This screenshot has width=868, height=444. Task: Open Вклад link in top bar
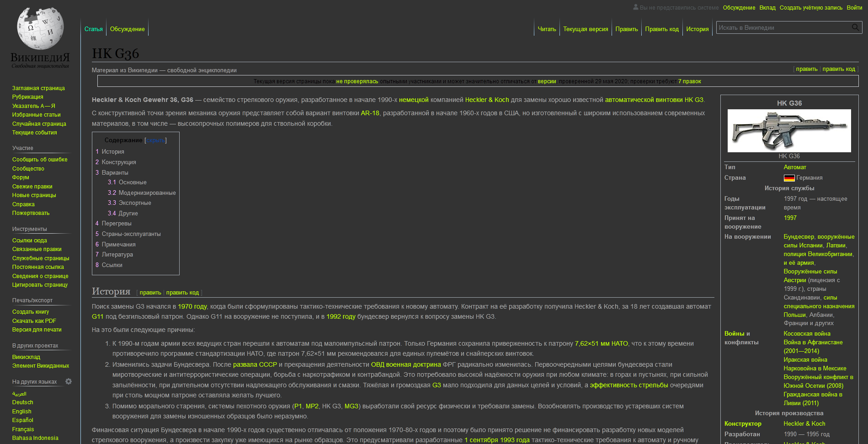[x=767, y=7]
